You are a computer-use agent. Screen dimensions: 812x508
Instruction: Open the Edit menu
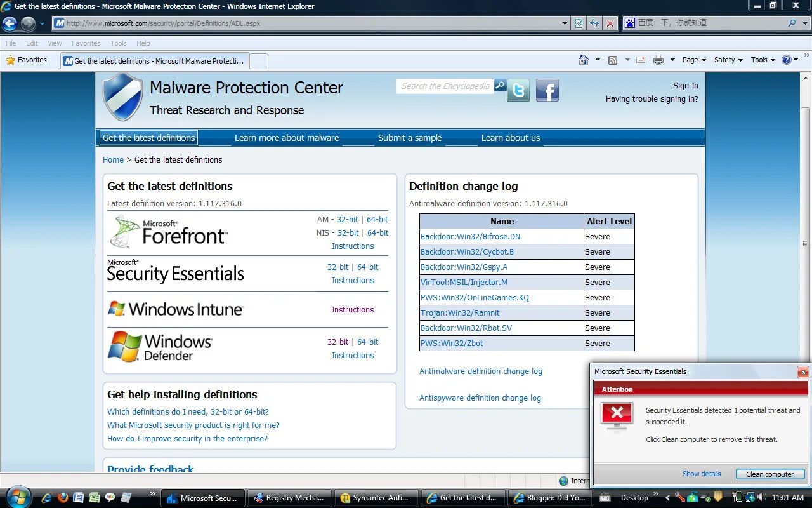coord(32,43)
